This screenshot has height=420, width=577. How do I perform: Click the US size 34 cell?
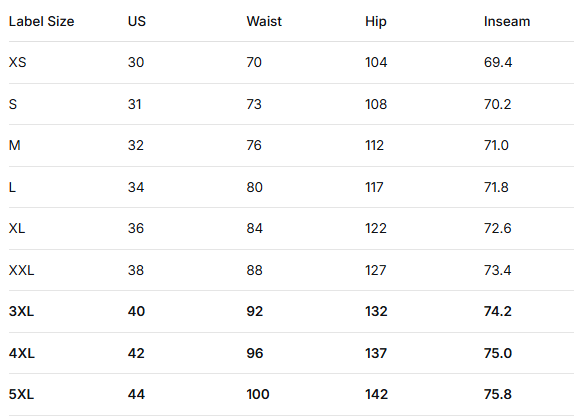point(136,187)
